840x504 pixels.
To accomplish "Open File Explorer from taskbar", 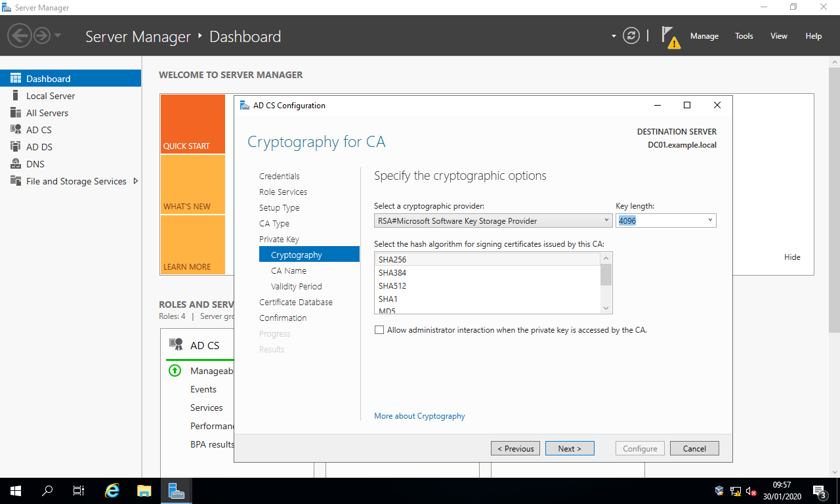I will (x=144, y=490).
